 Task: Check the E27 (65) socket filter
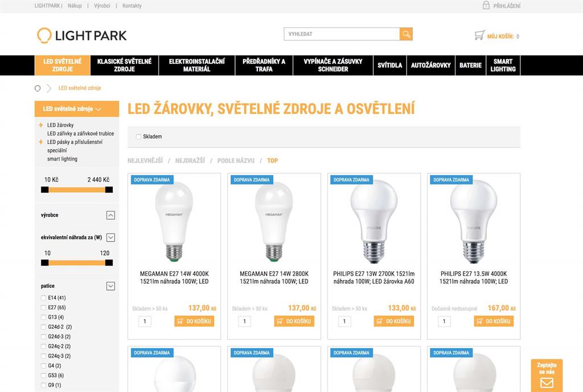coord(43,307)
